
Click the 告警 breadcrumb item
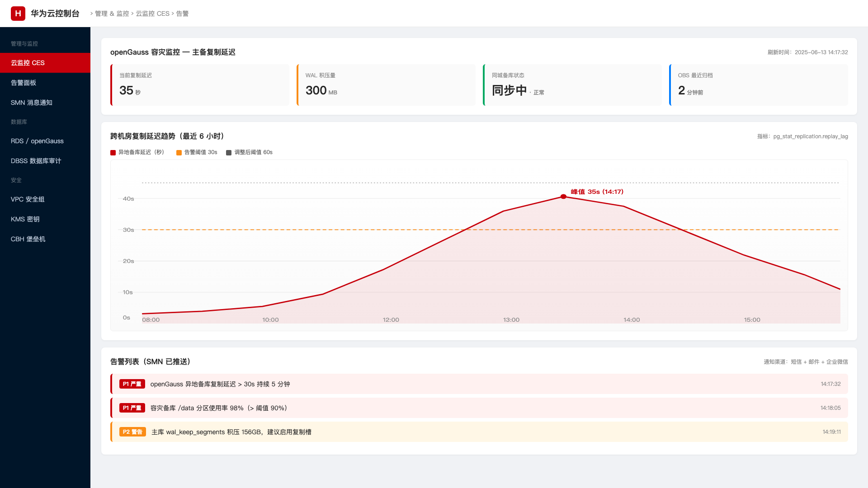pos(182,14)
